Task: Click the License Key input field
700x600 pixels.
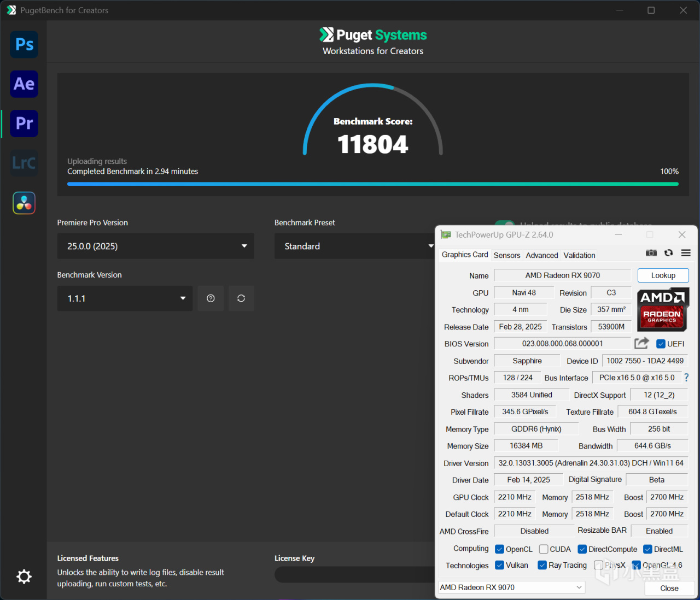Action: (355, 574)
